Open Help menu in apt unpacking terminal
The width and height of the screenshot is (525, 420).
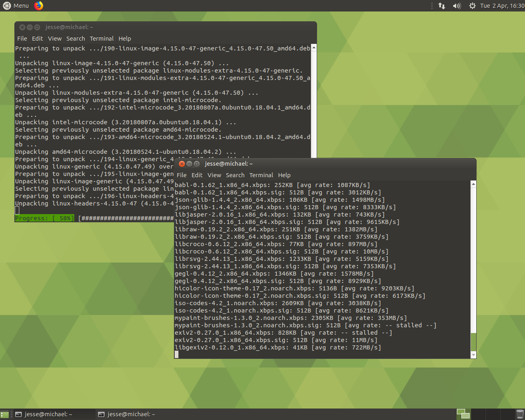pos(125,39)
